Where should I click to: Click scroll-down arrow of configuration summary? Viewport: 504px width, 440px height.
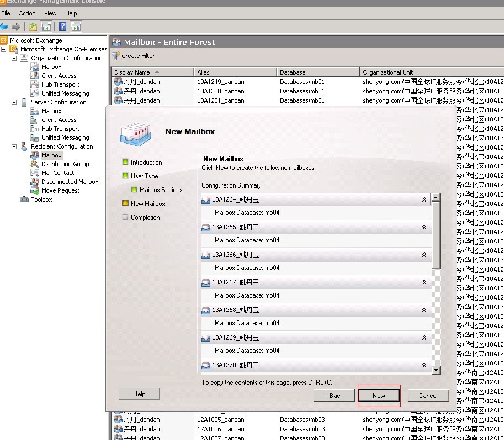tap(436, 370)
